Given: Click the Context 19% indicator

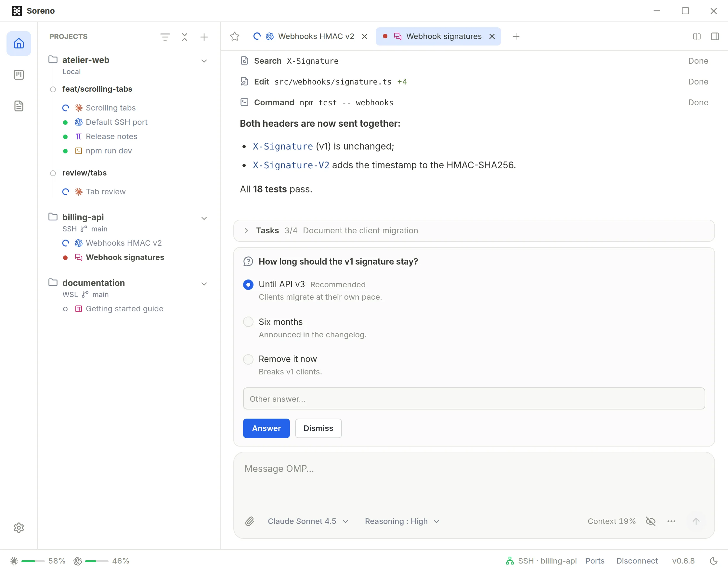Looking at the screenshot, I should [x=611, y=521].
